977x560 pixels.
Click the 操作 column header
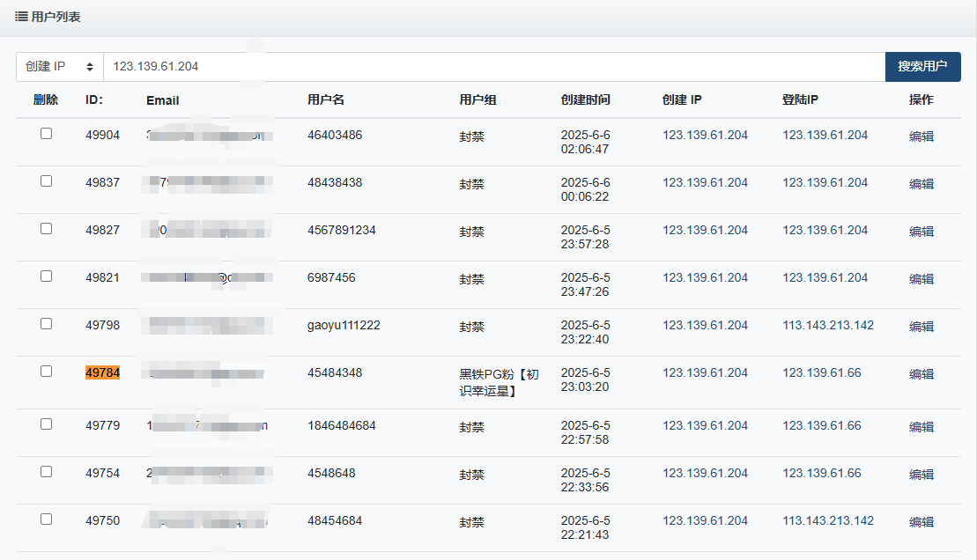[x=921, y=99]
